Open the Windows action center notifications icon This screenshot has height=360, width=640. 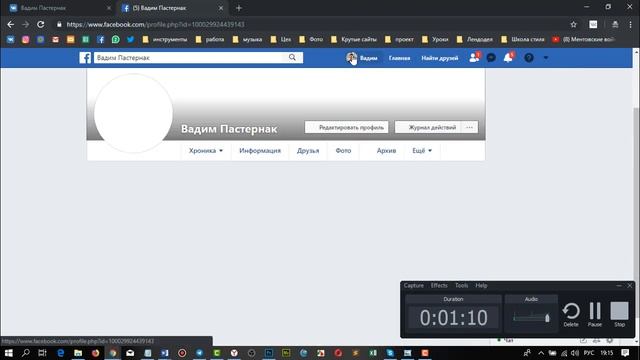pyautogui.click(x=625, y=353)
